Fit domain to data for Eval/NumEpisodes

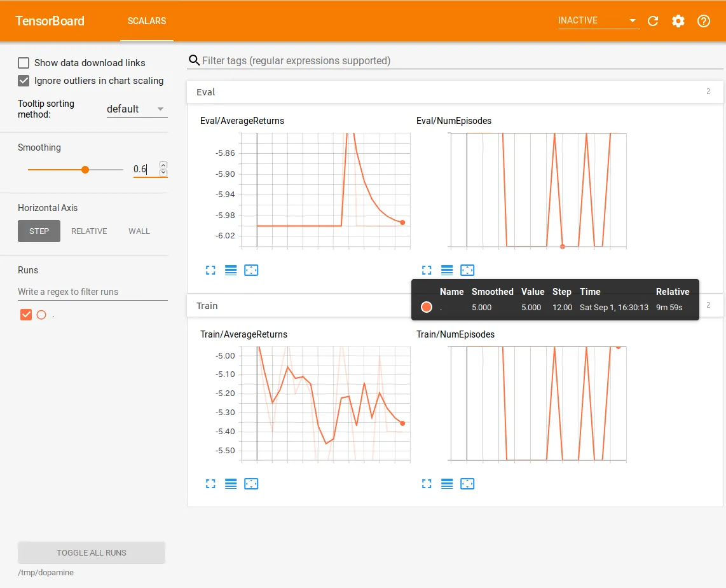(467, 270)
